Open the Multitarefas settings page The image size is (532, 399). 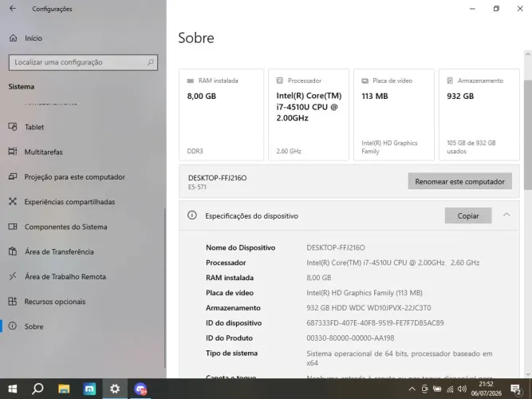(83, 152)
